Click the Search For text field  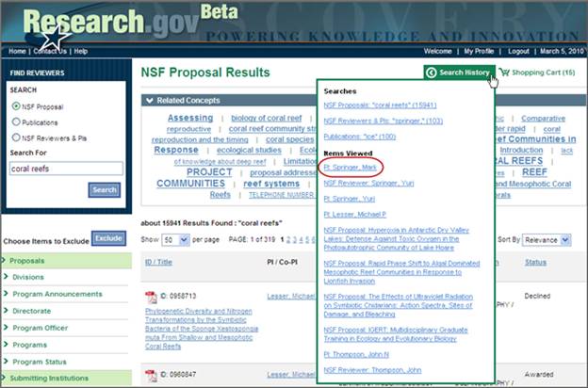(x=65, y=169)
